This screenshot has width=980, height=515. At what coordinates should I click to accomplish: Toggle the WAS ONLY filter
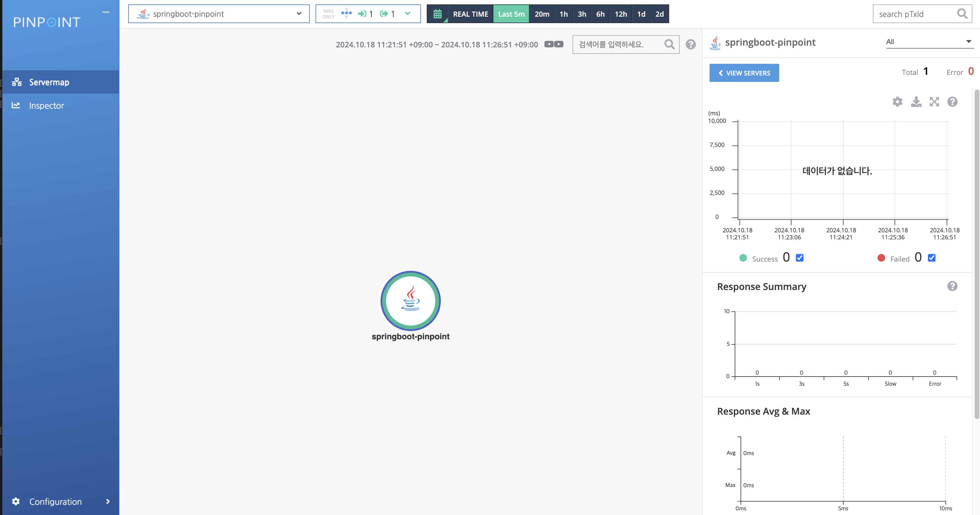pyautogui.click(x=328, y=14)
